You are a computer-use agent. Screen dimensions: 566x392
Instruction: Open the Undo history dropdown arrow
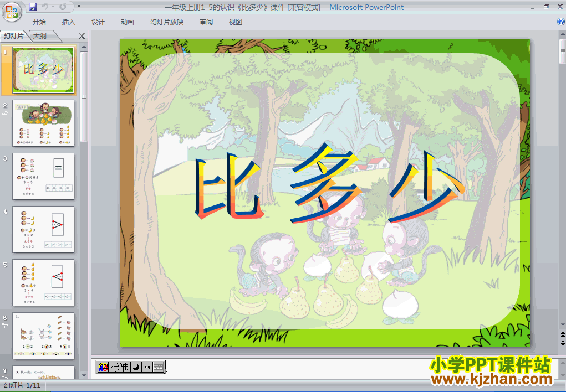(x=53, y=7)
